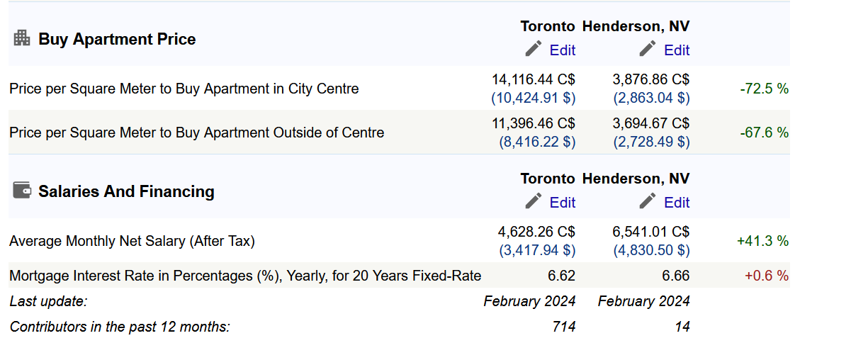
Task: Select the Salaries And Financing section heading
Action: 126,191
